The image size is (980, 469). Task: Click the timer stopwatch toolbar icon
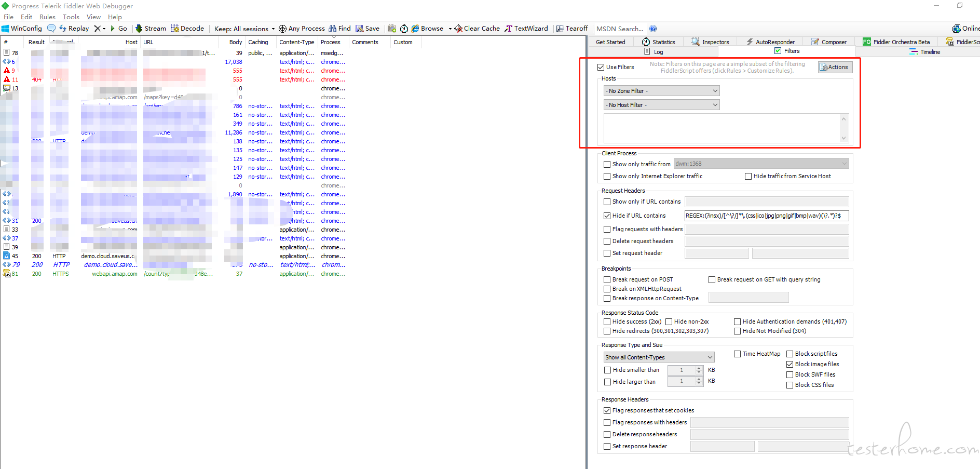[404, 29]
